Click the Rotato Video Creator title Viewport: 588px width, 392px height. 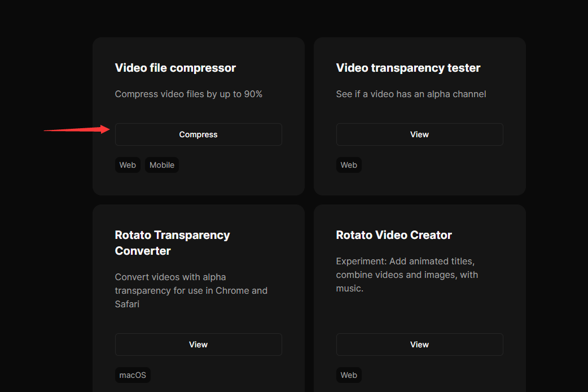(x=394, y=235)
